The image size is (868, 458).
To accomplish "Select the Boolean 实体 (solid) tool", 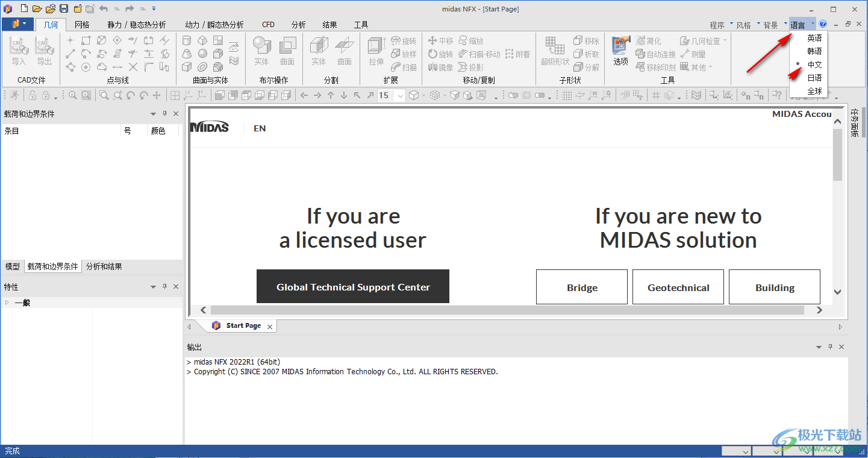I will point(261,51).
